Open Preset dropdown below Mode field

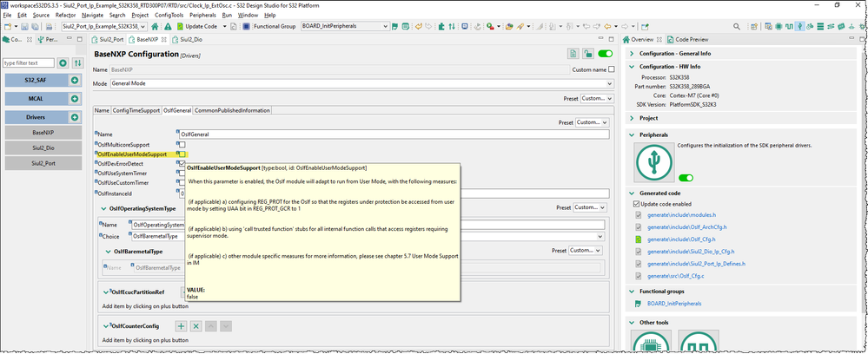597,98
